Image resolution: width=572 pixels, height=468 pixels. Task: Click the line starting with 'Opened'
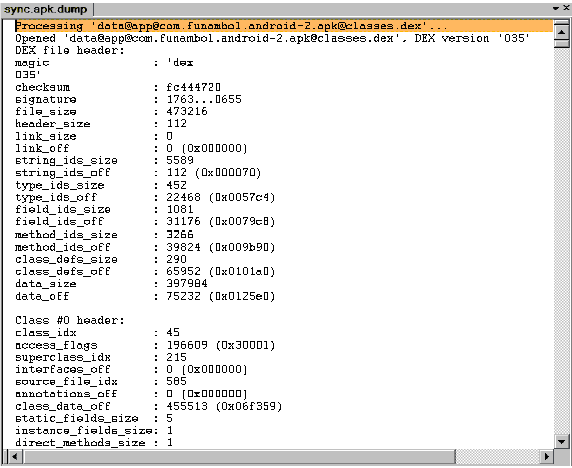[x=272, y=38]
